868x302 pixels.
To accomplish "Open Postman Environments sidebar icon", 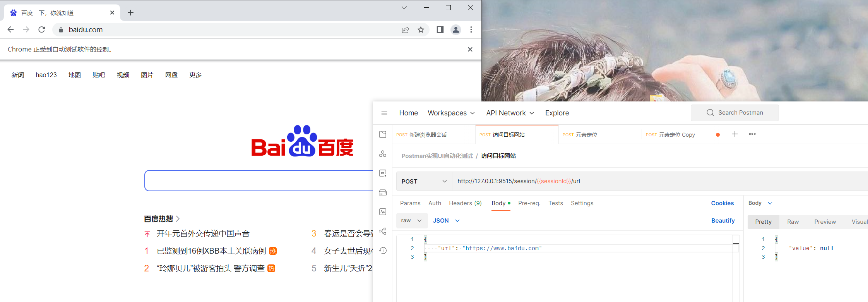I will [x=383, y=173].
